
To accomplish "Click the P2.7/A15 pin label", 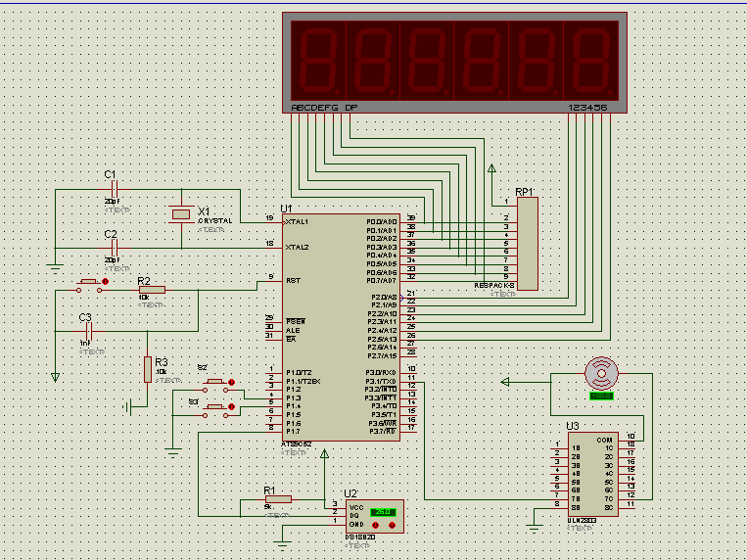I will (x=382, y=355).
